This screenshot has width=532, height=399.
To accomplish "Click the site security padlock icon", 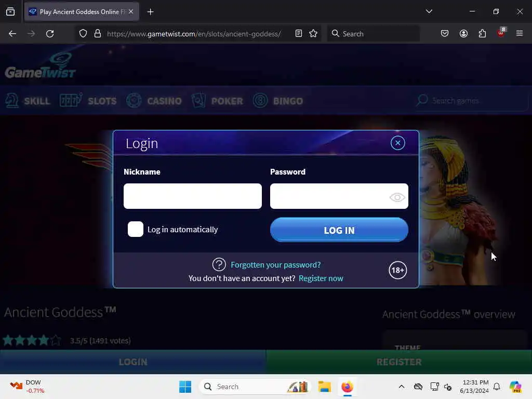I will [98, 34].
